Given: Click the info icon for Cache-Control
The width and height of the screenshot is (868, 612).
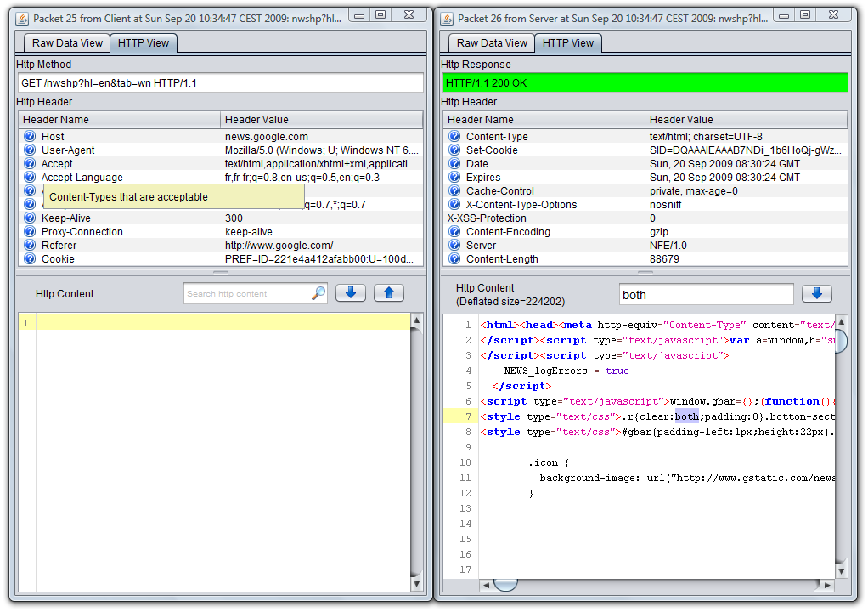Looking at the screenshot, I should pyautogui.click(x=454, y=191).
